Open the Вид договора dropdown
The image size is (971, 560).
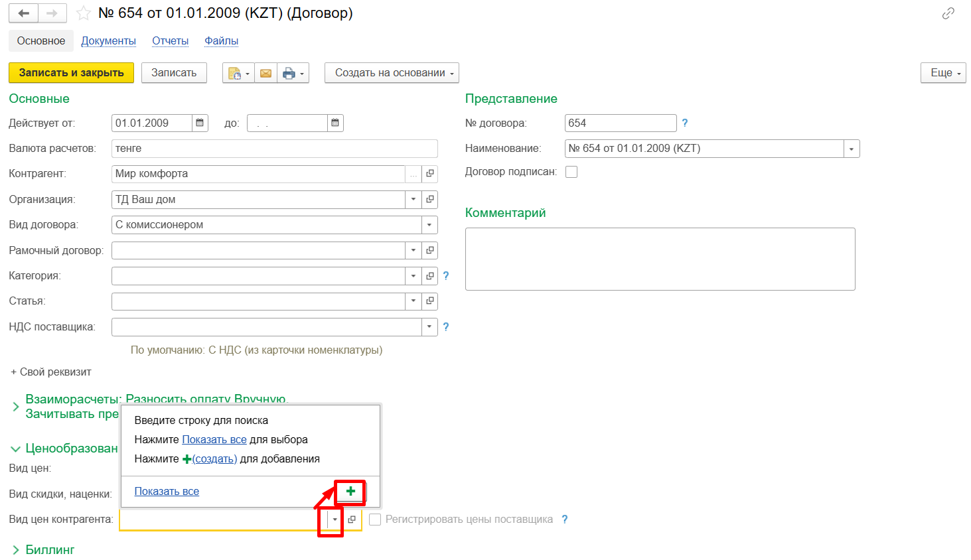pyautogui.click(x=429, y=225)
